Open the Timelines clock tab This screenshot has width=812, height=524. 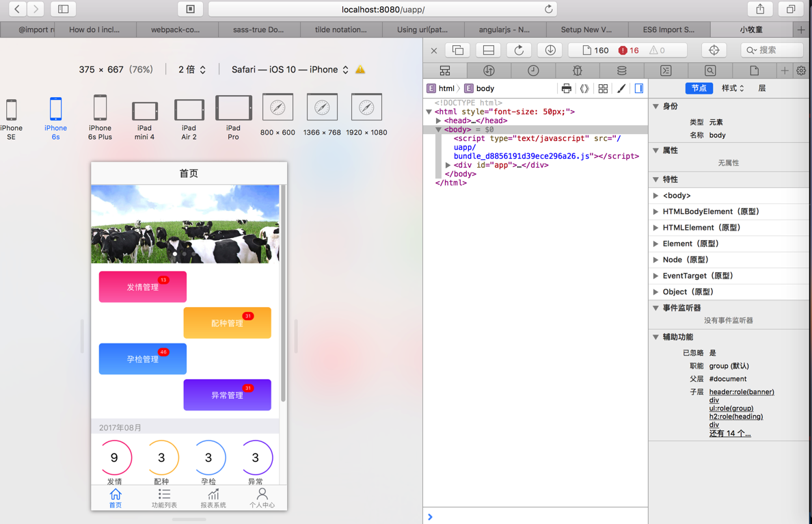point(533,70)
